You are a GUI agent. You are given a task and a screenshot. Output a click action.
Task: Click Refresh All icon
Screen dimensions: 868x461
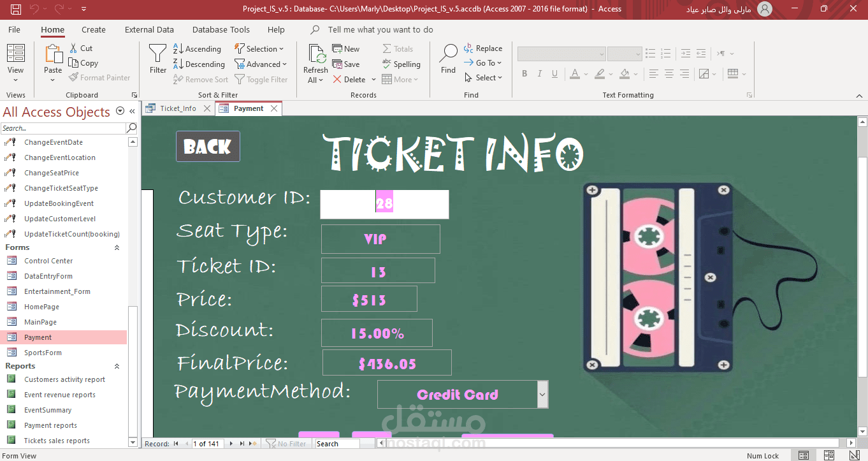pyautogui.click(x=316, y=54)
